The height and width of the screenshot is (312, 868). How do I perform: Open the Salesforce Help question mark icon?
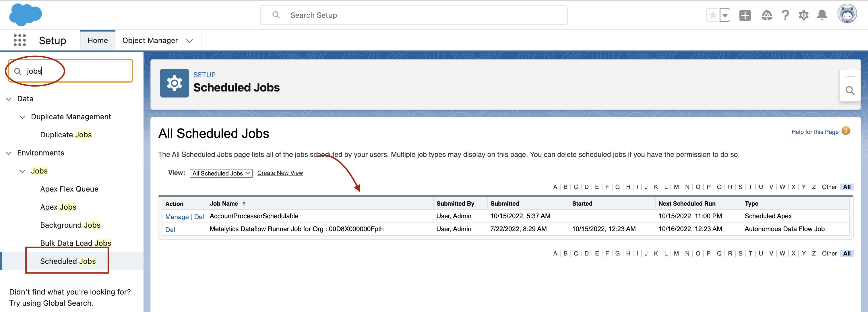tap(785, 15)
